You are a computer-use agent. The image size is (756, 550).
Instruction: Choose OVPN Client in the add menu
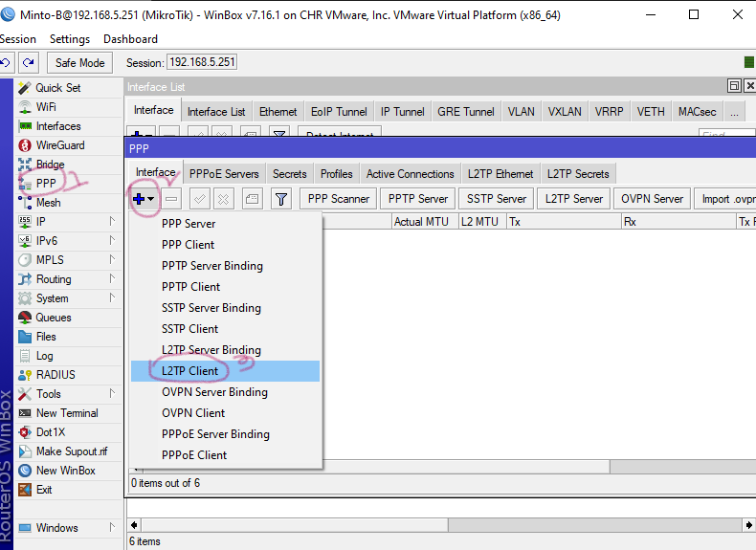225,413
